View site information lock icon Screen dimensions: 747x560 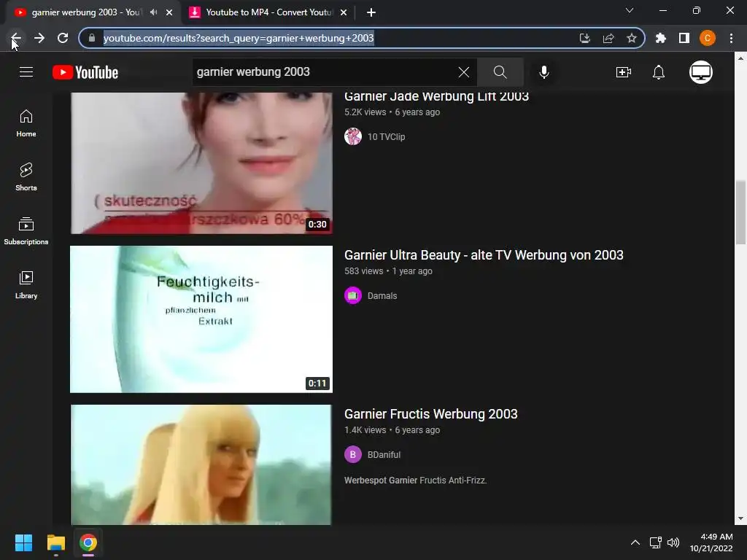pos(92,38)
